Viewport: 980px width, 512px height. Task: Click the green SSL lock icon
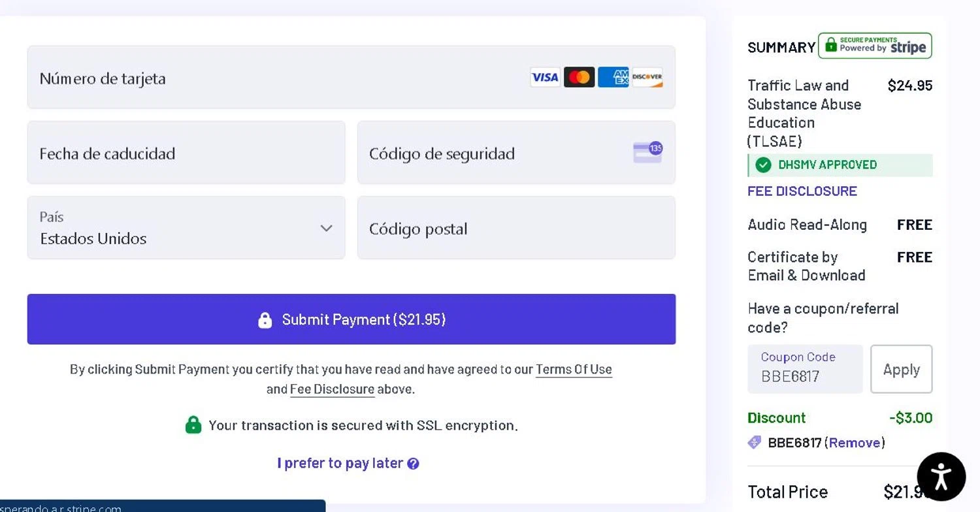pyautogui.click(x=193, y=425)
